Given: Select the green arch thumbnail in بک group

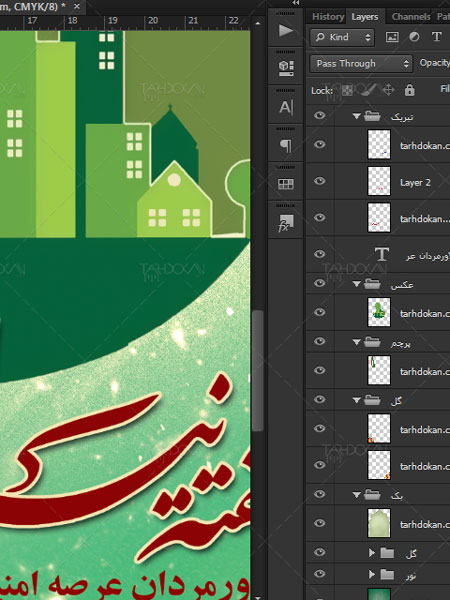Looking at the screenshot, I should pos(379,523).
